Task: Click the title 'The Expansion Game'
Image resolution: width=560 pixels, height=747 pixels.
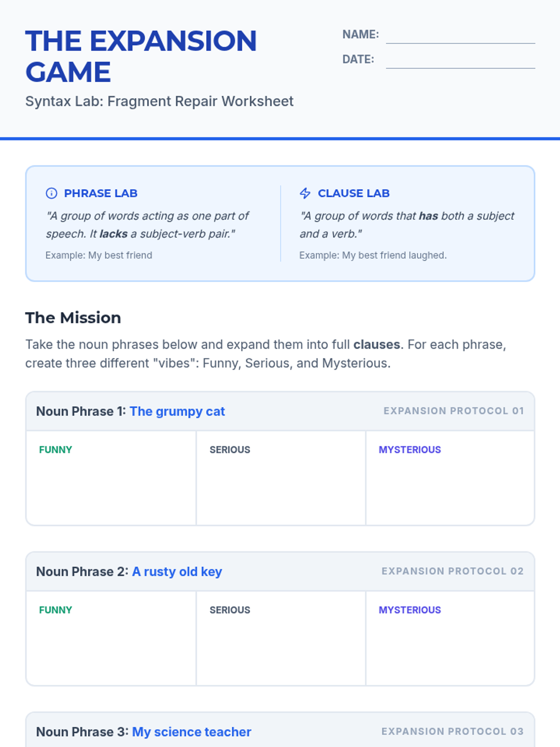Action: [x=140, y=56]
